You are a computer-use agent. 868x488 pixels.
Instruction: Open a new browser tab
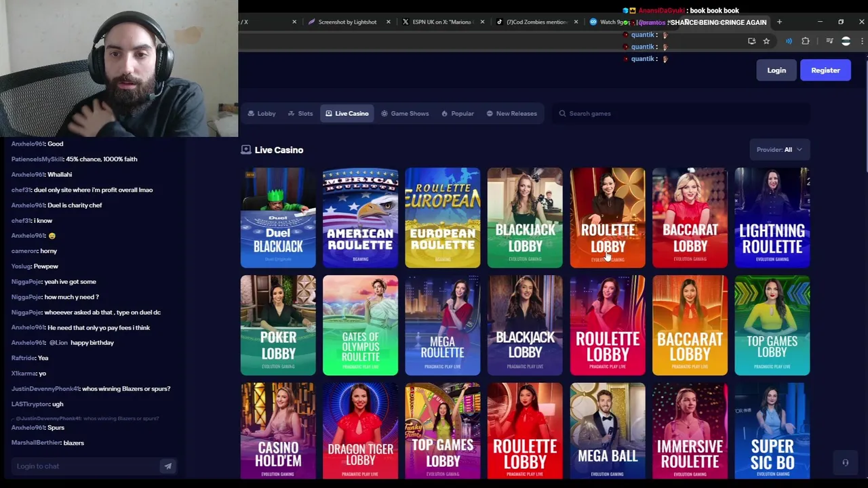[779, 22]
